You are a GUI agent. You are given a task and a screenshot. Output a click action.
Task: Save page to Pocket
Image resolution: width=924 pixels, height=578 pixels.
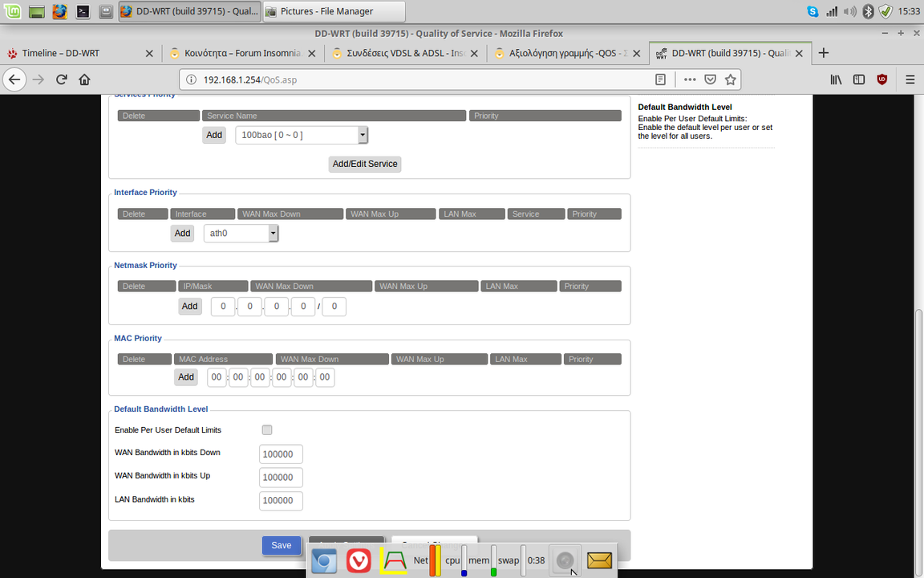711,79
